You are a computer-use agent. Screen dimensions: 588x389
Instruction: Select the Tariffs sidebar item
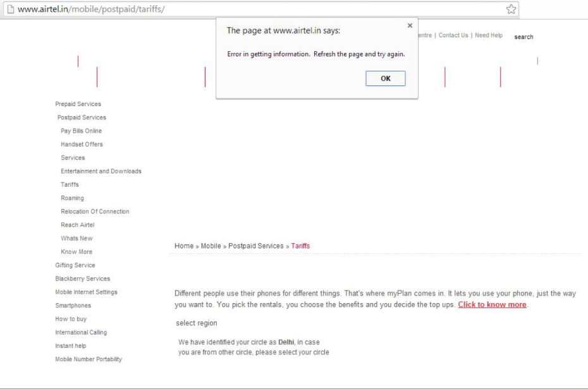[x=70, y=184]
